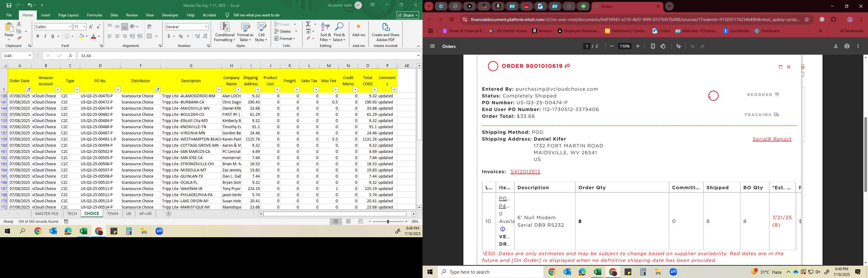Image resolution: width=868 pixels, height=278 pixels.
Task: Open Conditional Formatting menu
Action: click(225, 32)
